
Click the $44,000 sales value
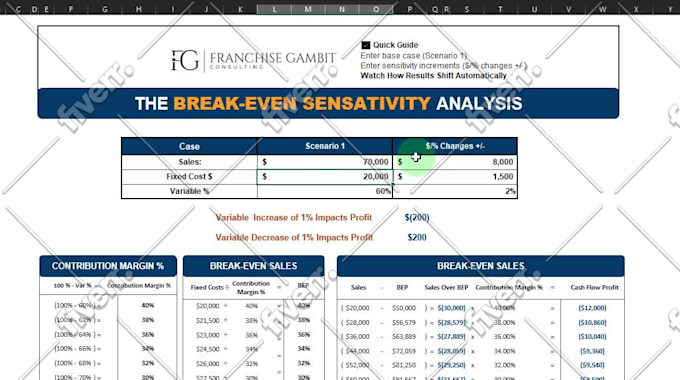point(357,351)
